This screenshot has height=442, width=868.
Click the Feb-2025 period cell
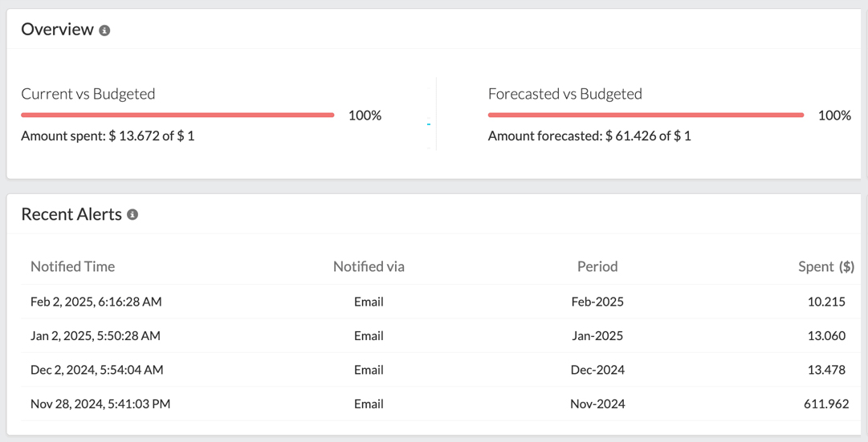pos(597,302)
